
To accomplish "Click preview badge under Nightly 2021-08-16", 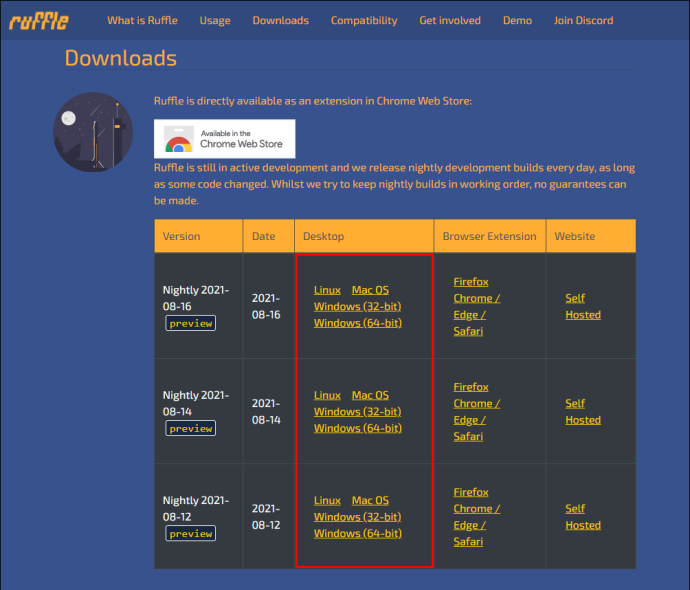I will [191, 323].
